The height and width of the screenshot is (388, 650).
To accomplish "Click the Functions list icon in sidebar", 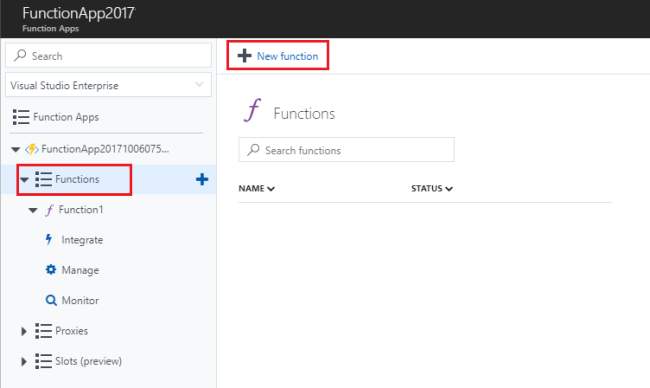I will 44,179.
